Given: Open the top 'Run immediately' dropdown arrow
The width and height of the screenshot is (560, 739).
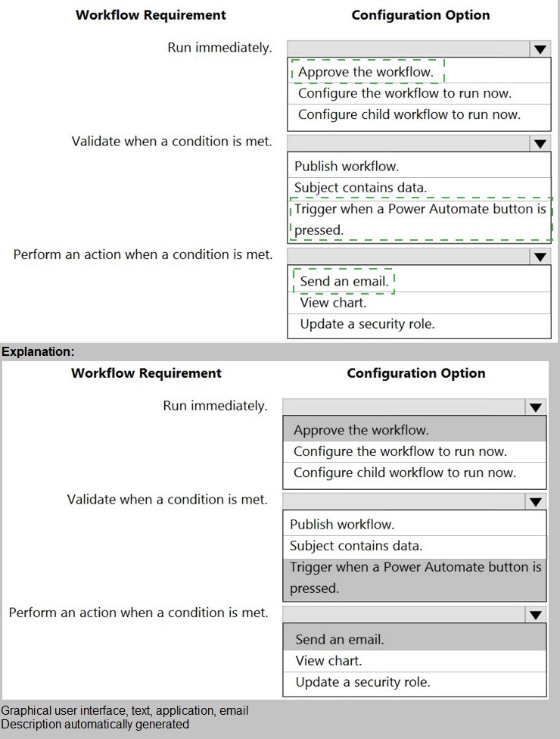Looking at the screenshot, I should pos(540,49).
